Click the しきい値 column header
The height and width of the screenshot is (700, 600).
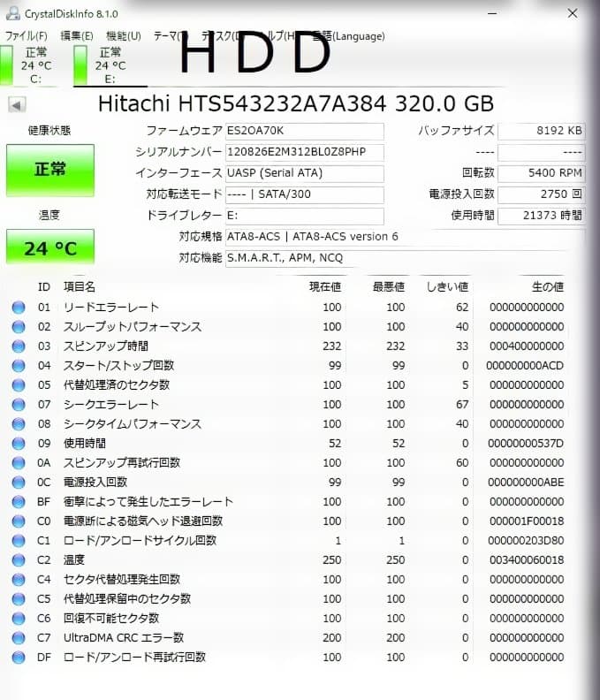pos(447,287)
